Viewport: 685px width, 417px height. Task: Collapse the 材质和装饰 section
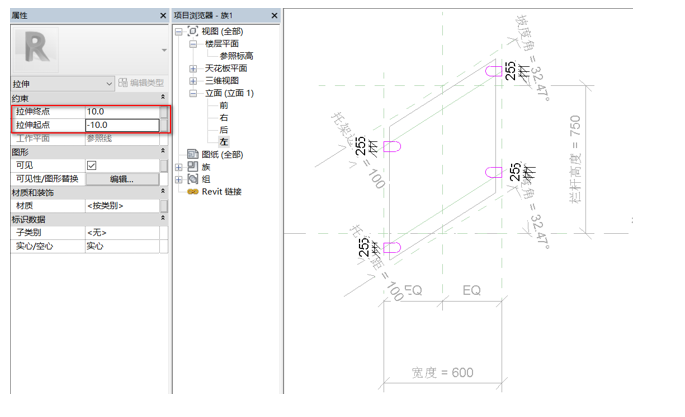(x=163, y=191)
